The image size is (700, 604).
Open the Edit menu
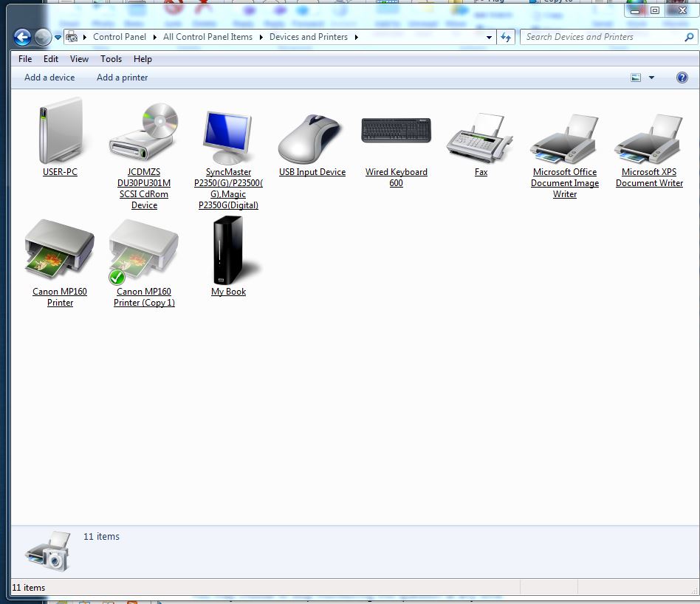[51, 59]
